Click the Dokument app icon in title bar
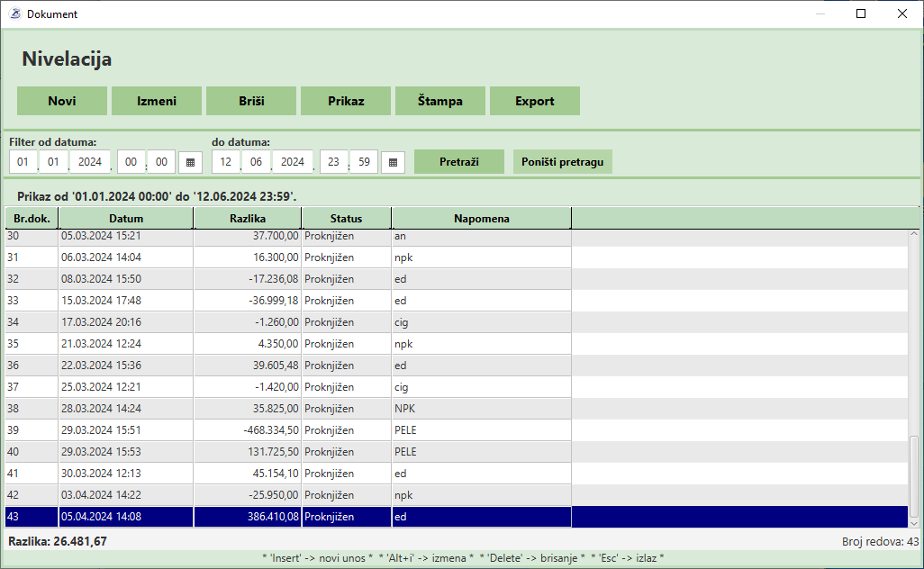924x569 pixels. coord(14,14)
